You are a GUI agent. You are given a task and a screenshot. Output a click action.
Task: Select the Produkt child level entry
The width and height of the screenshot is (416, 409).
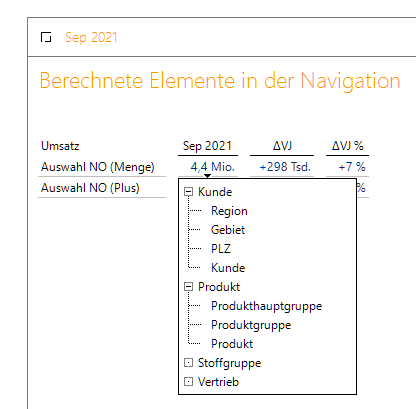click(x=232, y=344)
